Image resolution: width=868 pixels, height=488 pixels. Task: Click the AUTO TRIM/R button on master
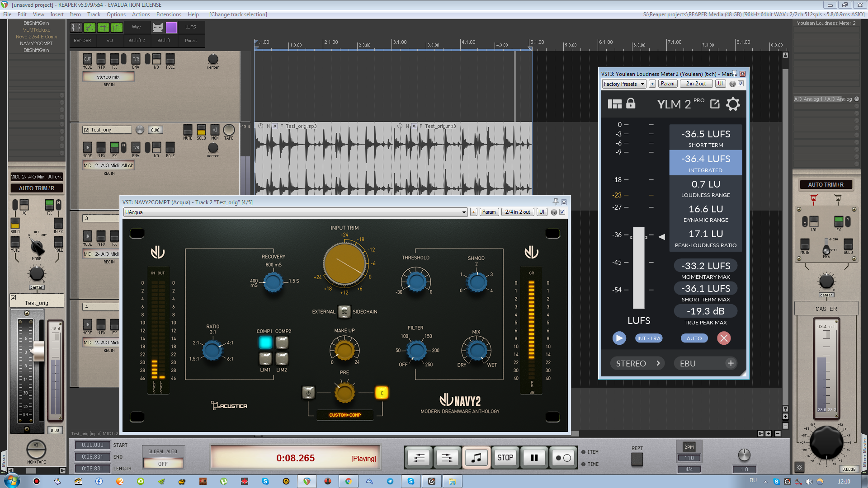pyautogui.click(x=826, y=184)
